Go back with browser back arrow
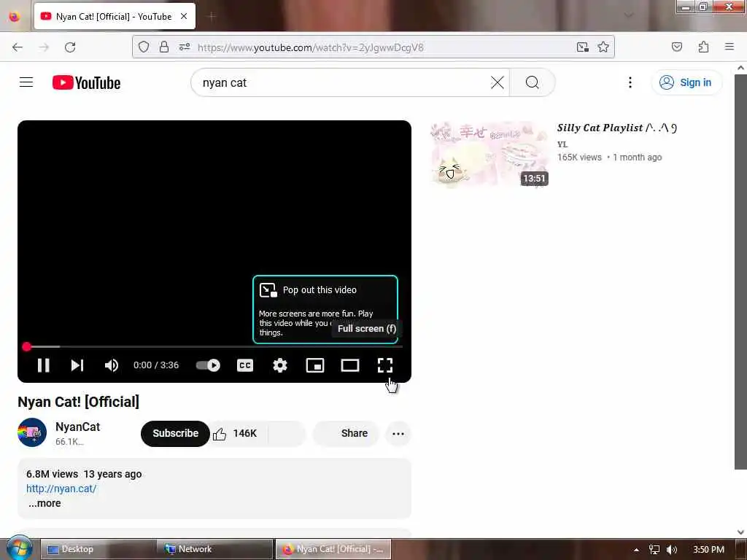This screenshot has height=560, width=747. [18, 47]
